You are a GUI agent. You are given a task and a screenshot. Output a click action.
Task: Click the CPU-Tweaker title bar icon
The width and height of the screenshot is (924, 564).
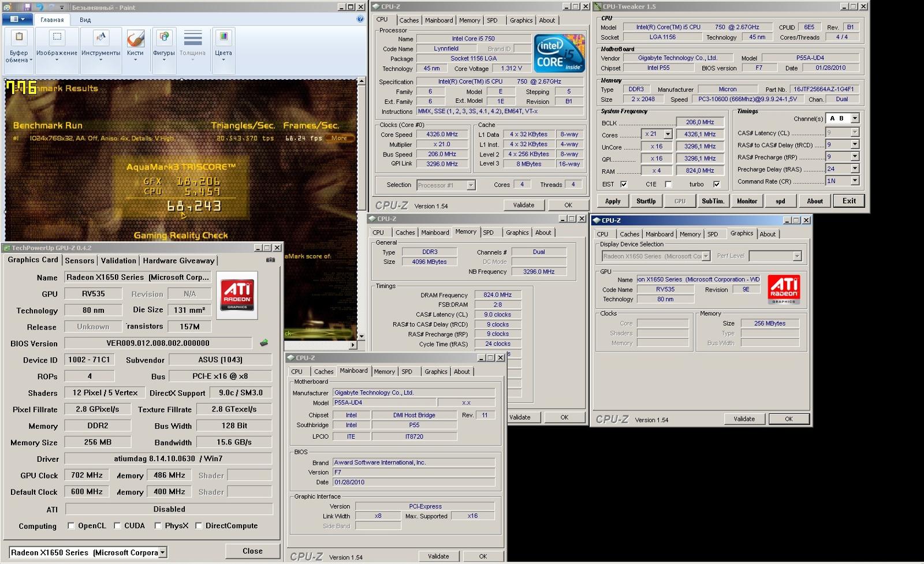coord(597,6)
